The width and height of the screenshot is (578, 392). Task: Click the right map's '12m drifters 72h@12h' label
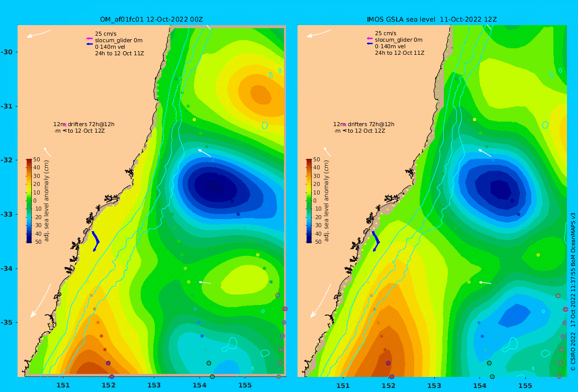[x=364, y=124]
